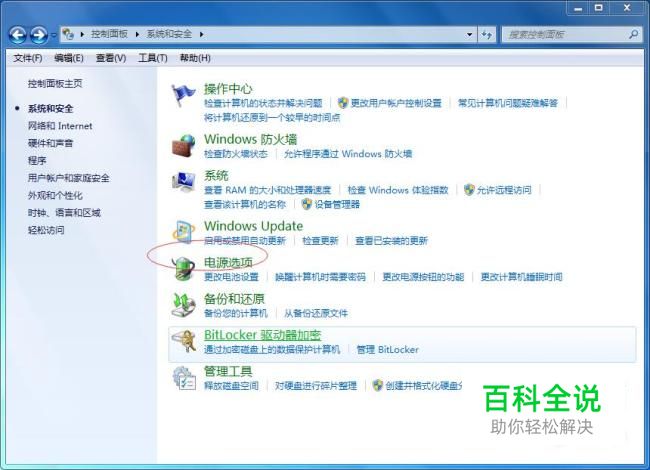The height and width of the screenshot is (470, 650).
Task: Open the 操作中心 flag icon
Action: pos(183,94)
